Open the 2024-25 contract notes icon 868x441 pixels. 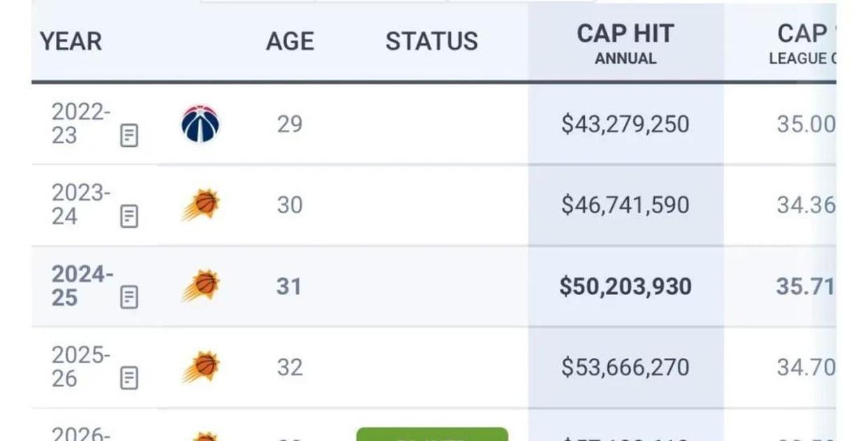129,297
